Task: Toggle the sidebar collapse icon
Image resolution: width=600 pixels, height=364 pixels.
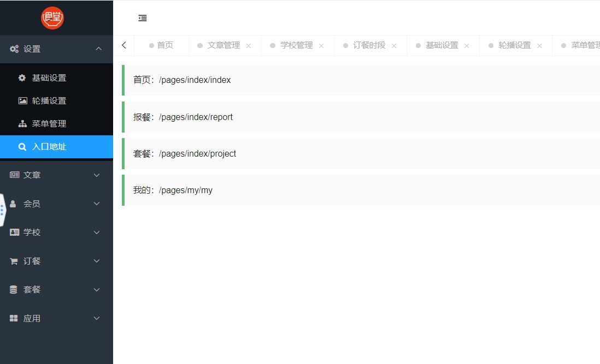Action: coord(143,18)
